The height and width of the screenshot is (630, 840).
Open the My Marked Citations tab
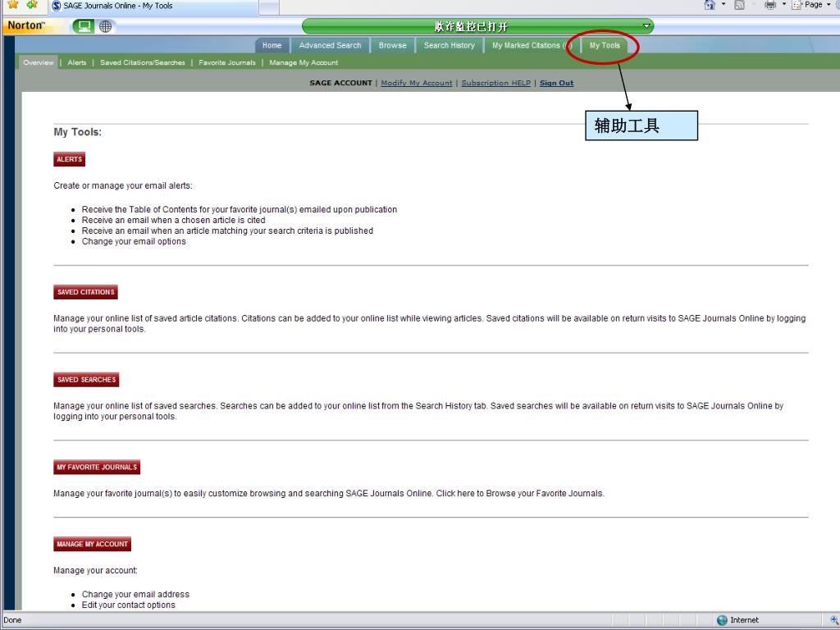click(532, 46)
